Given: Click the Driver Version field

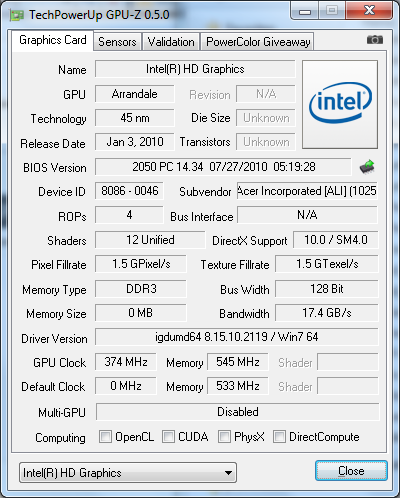Looking at the screenshot, I should pos(237,337).
